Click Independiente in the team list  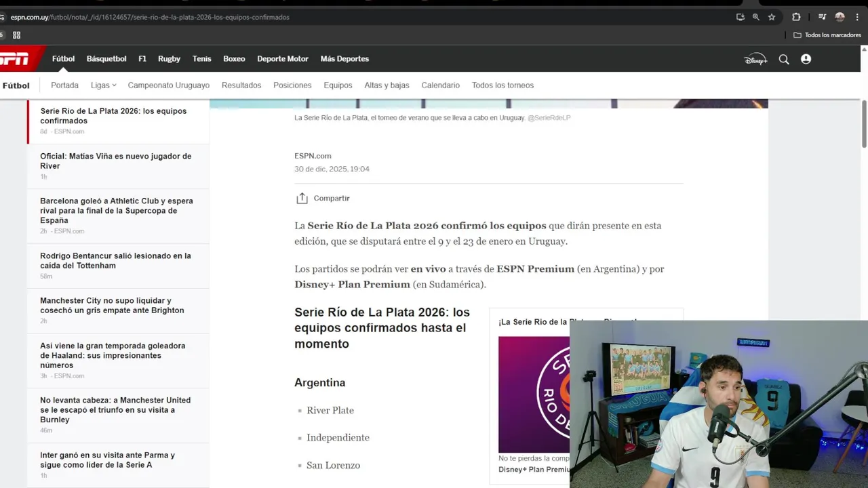coord(338,438)
